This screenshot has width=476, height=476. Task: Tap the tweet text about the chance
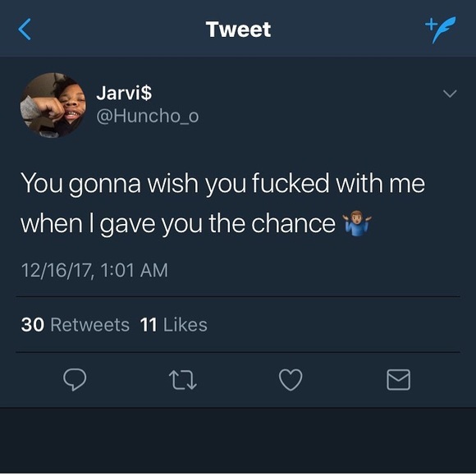point(223,204)
